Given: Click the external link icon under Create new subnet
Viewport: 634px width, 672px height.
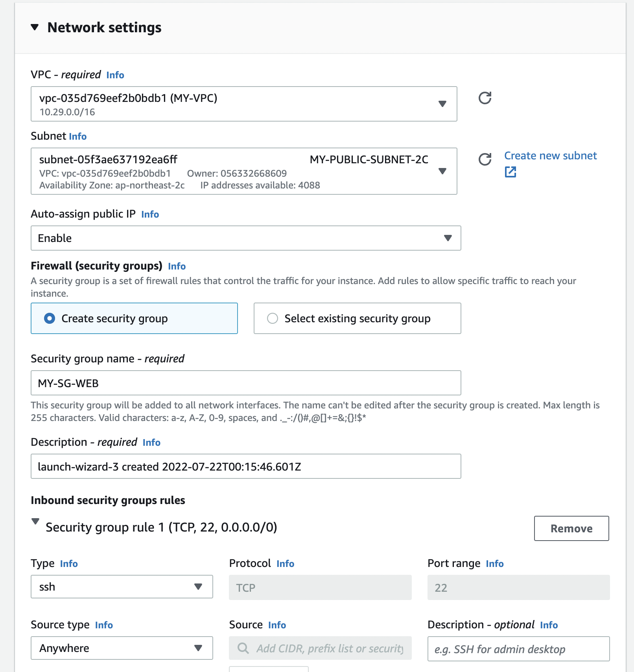Looking at the screenshot, I should (x=510, y=172).
